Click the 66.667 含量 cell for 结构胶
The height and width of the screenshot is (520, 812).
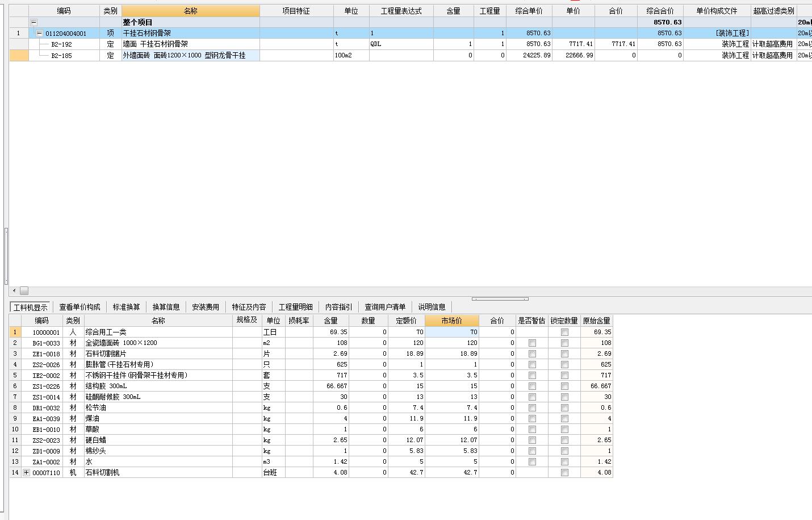click(x=331, y=386)
